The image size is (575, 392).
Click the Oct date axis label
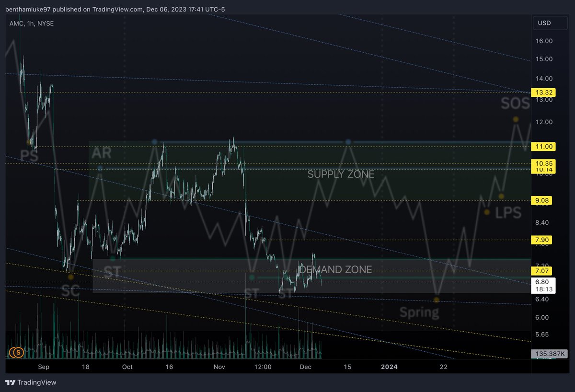127,367
